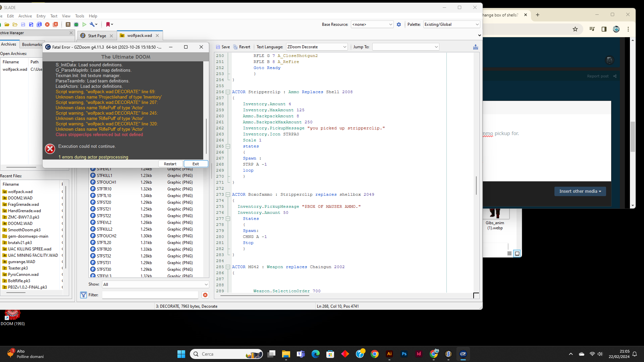
Task: Open the Help menu
Action: click(93, 16)
